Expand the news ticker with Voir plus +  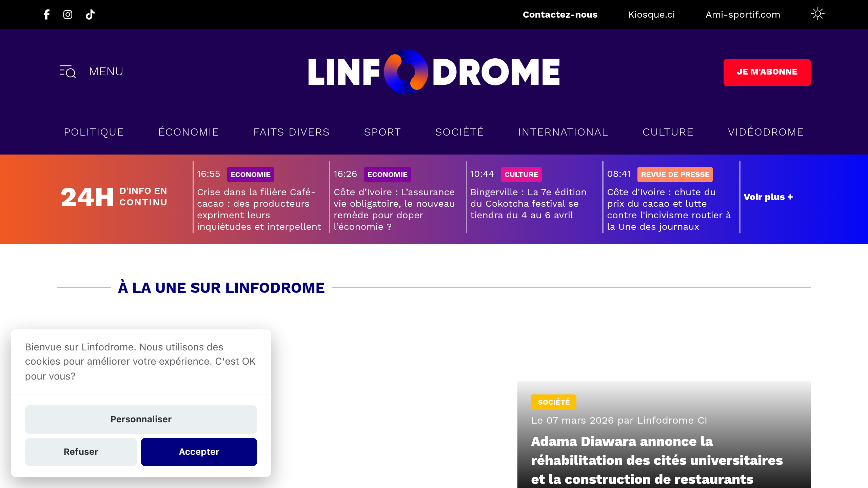pos(768,197)
